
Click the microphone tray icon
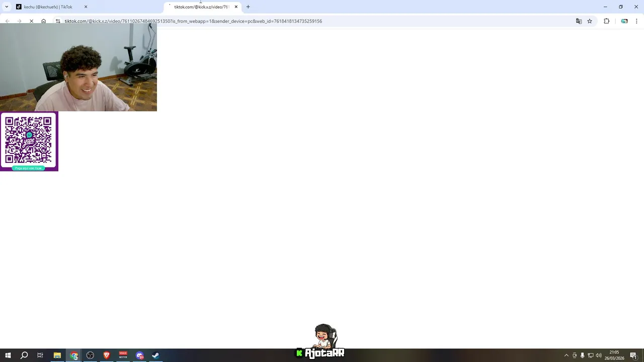pyautogui.click(x=583, y=355)
